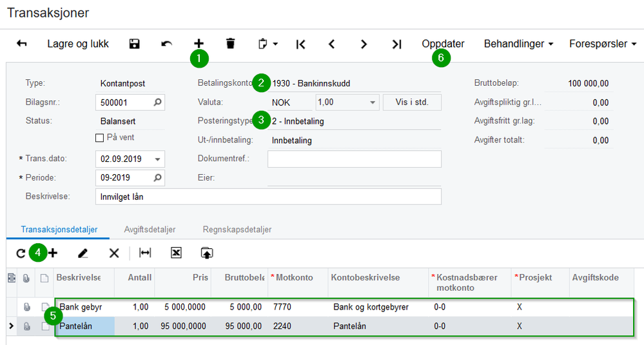Open the Regnskapsdetaljer tab
This screenshot has width=644, height=345.
coord(237,229)
